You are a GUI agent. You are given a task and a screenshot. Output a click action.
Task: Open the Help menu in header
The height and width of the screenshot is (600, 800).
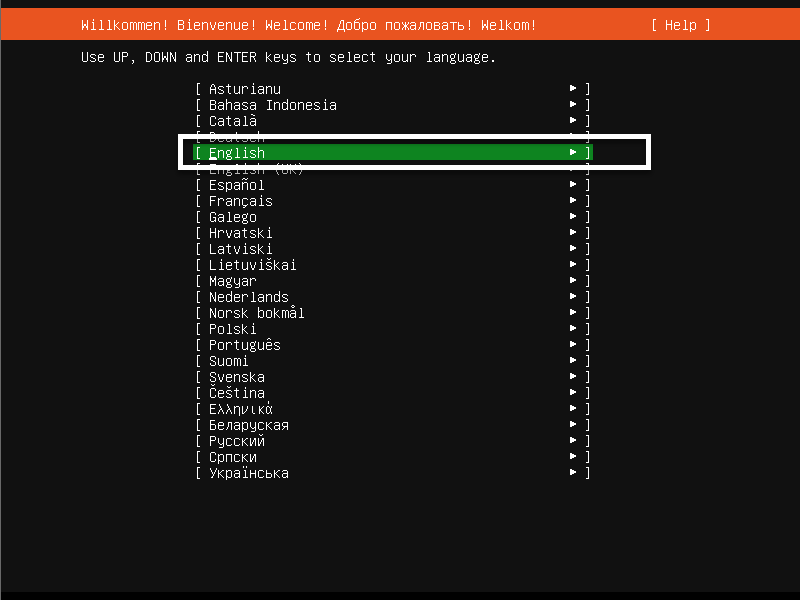point(681,25)
